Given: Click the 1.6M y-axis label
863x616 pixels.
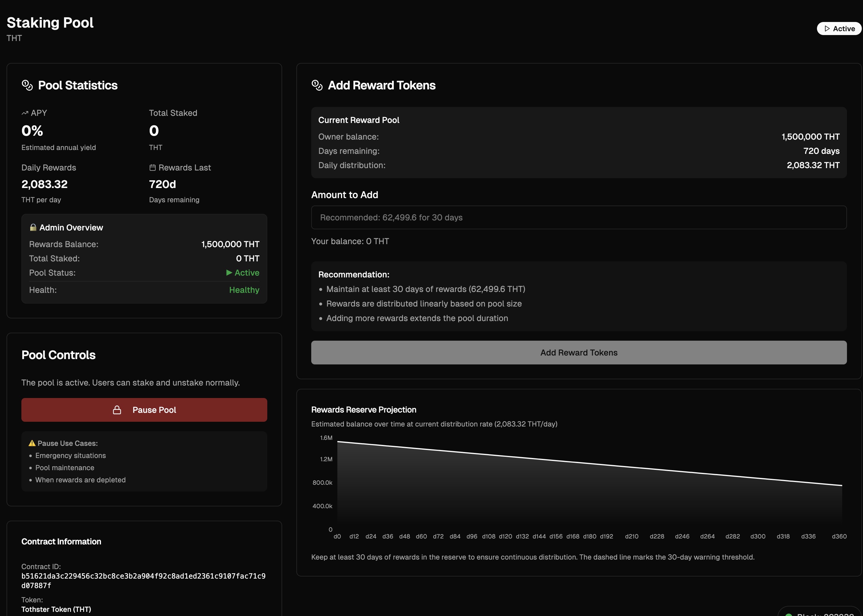Looking at the screenshot, I should 326,438.
